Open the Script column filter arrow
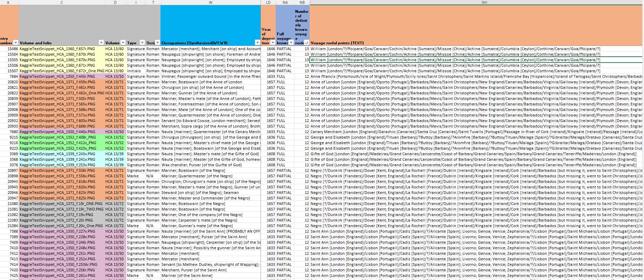The image size is (644, 280). coord(157,43)
